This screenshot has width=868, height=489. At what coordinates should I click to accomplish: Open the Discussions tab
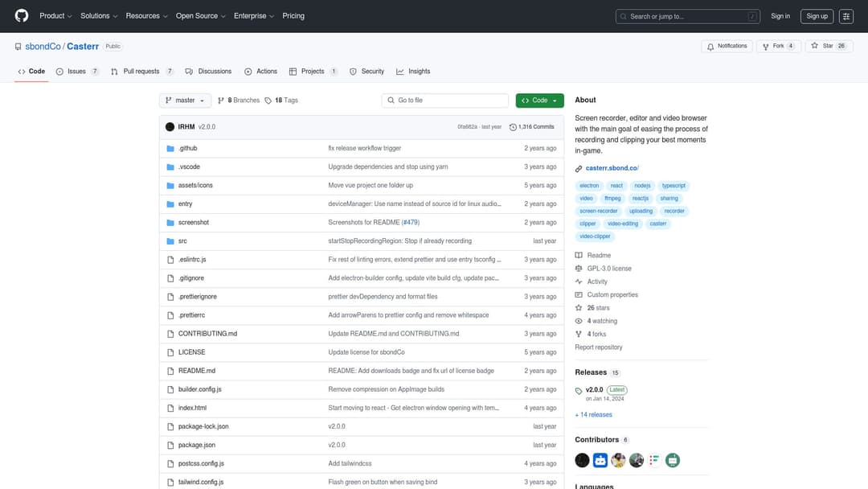[208, 72]
